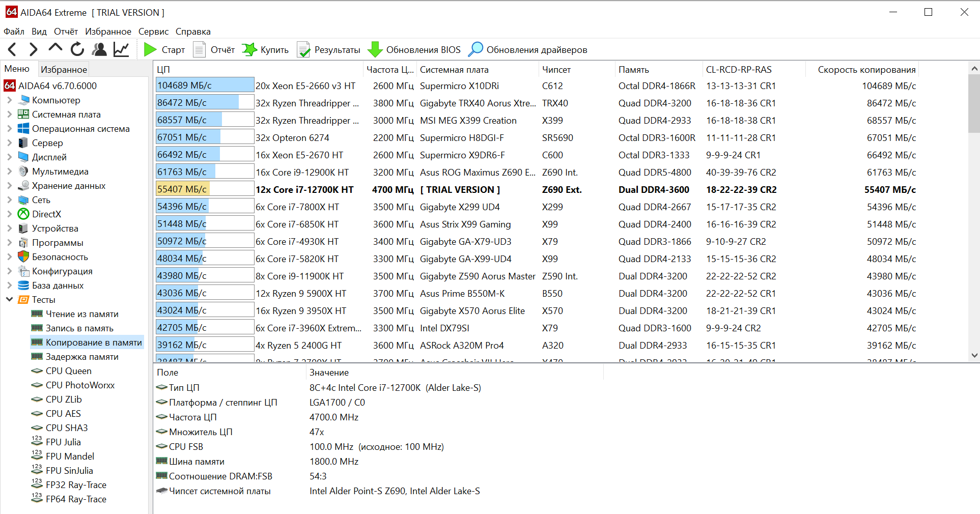Select the CPU AES benchmark
This screenshot has width=980, height=514.
pyautogui.click(x=63, y=414)
